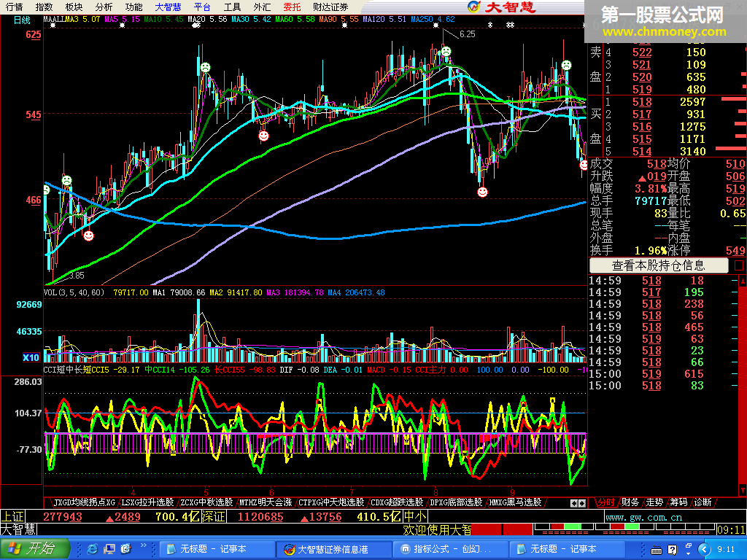Click the VOL(3,5,40,60) indicator label
This screenshot has width=747, height=560.
tap(74, 292)
